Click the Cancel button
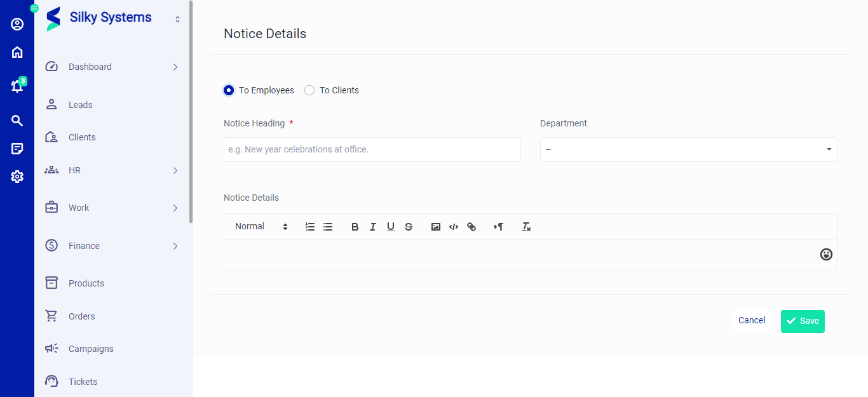The width and height of the screenshot is (868, 397). click(x=752, y=321)
